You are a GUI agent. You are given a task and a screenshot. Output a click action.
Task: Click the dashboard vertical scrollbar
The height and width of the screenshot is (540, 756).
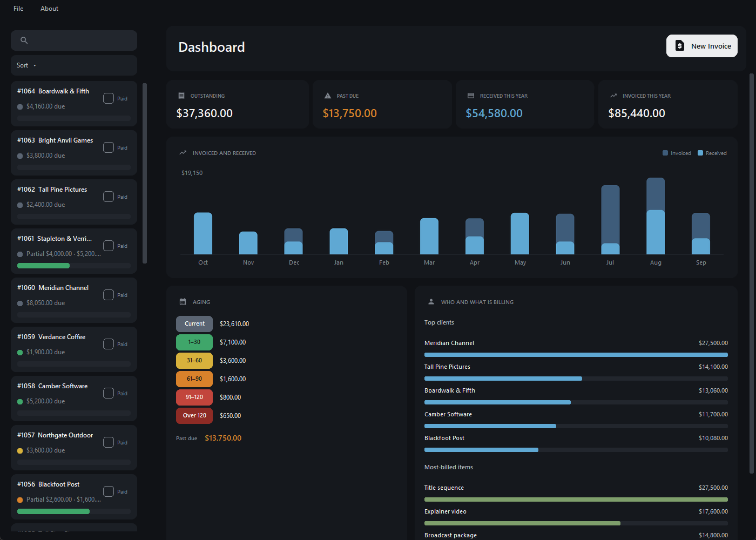(751, 273)
